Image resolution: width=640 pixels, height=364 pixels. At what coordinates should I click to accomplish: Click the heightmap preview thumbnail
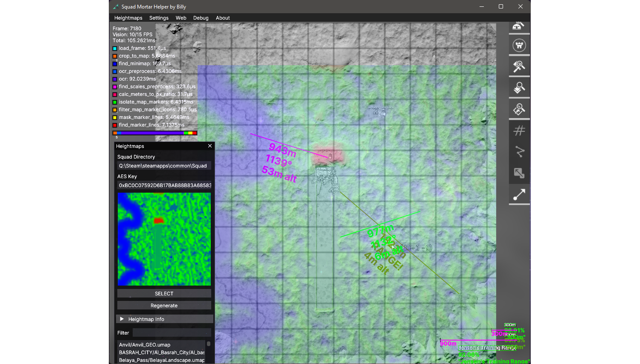(x=164, y=239)
